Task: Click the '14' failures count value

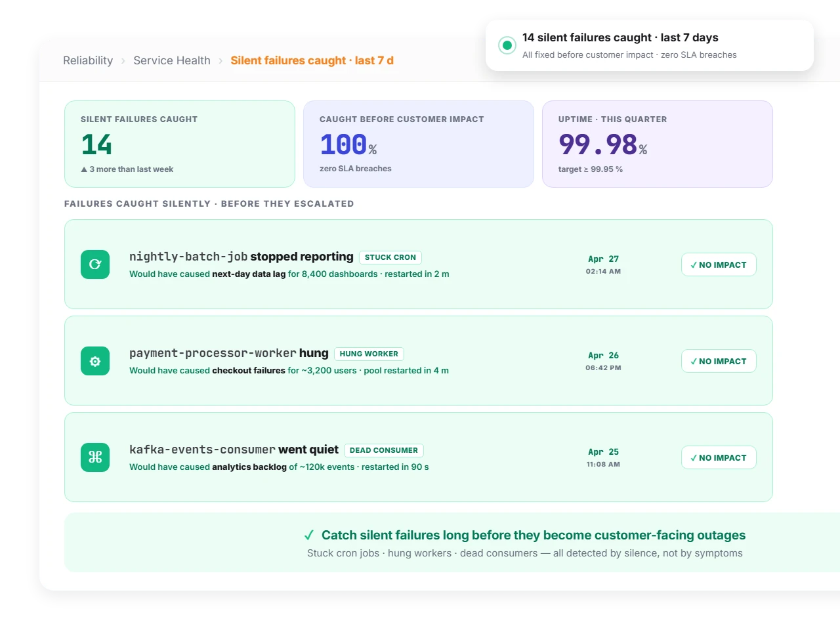Action: 96,144
